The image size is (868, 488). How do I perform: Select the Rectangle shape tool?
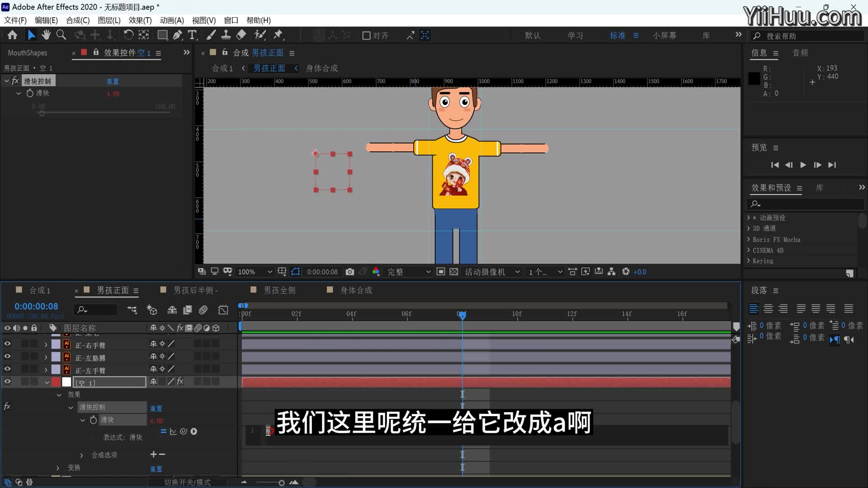162,35
